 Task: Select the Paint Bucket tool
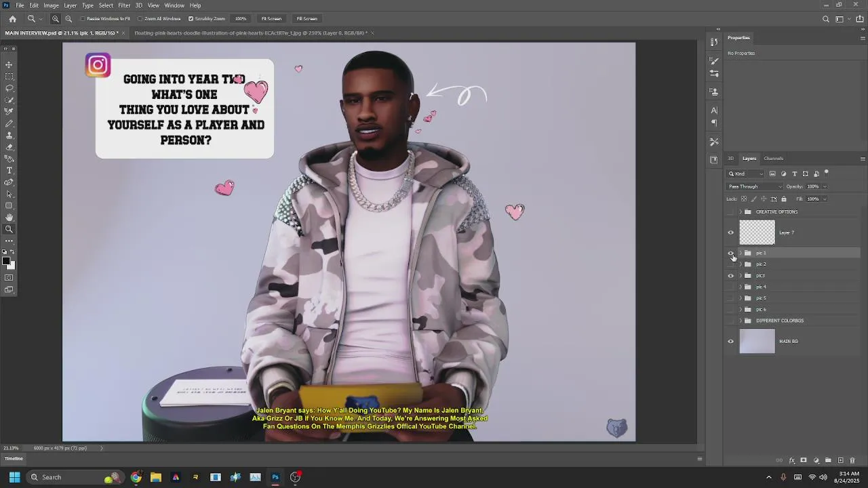click(9, 159)
